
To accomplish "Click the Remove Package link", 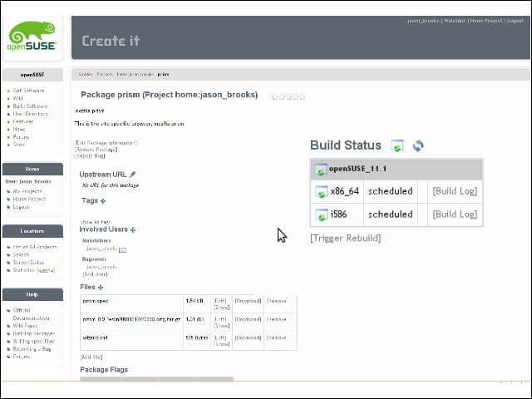I will 96,150.
